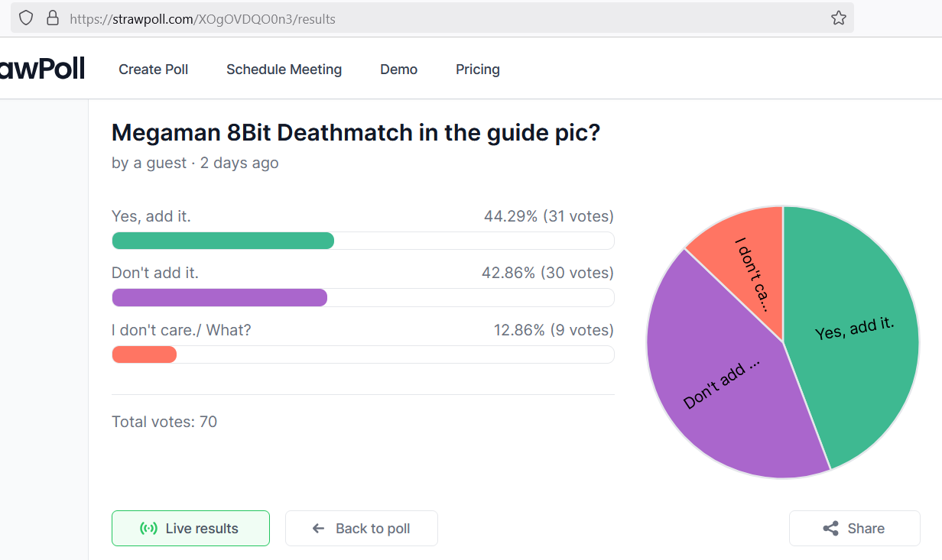Viewport: 942px width, 560px height.
Task: Navigate to the Pricing page
Action: tap(477, 70)
